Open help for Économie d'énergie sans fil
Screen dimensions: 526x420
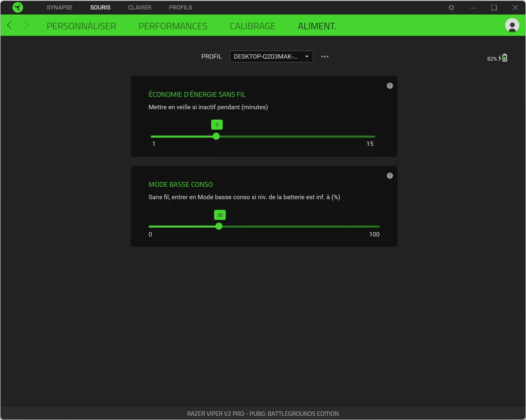pyautogui.click(x=390, y=86)
